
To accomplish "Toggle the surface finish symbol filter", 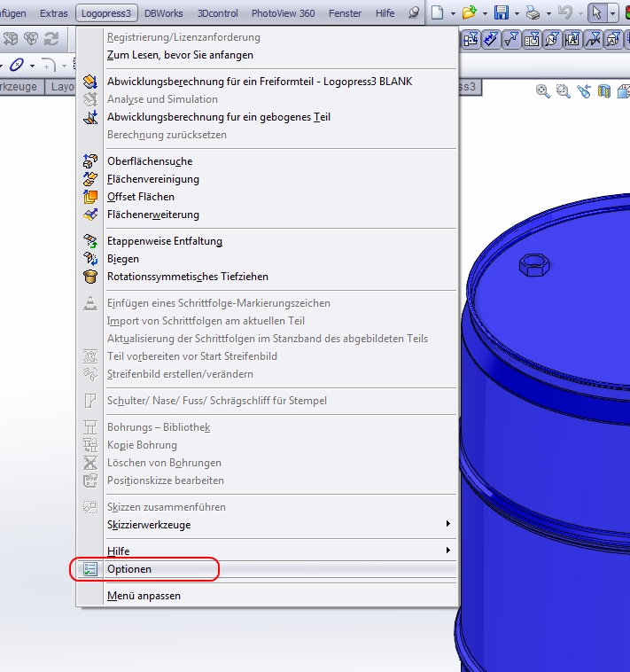I will coord(511,40).
